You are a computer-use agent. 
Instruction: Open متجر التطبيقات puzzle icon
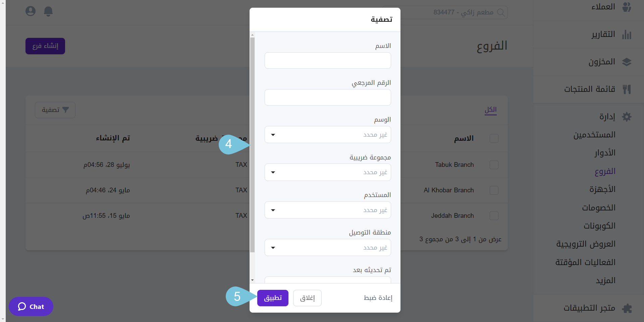point(627,308)
